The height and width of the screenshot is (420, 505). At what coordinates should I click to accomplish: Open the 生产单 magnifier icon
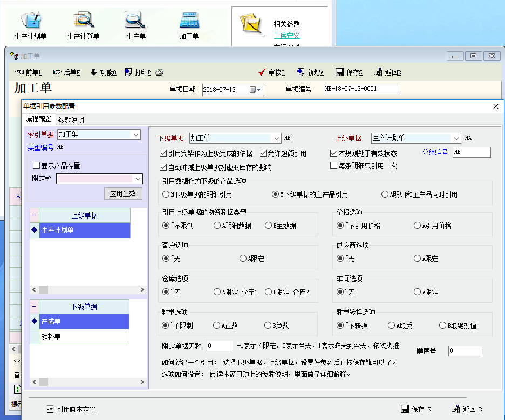coord(135,21)
